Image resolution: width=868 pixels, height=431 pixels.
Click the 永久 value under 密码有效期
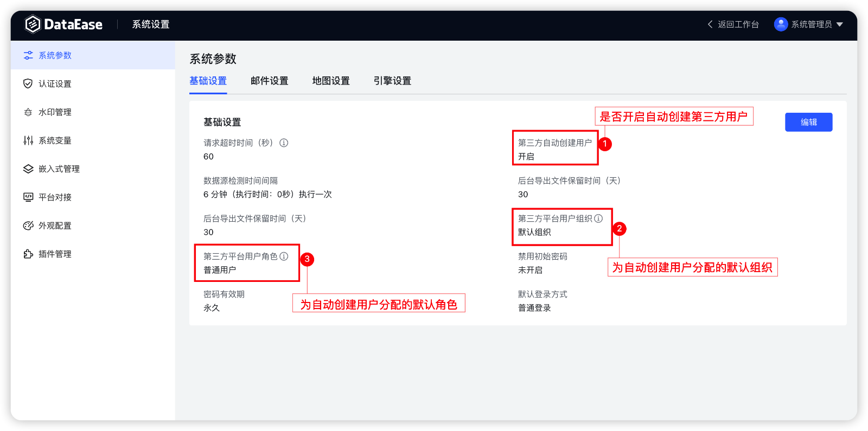212,307
